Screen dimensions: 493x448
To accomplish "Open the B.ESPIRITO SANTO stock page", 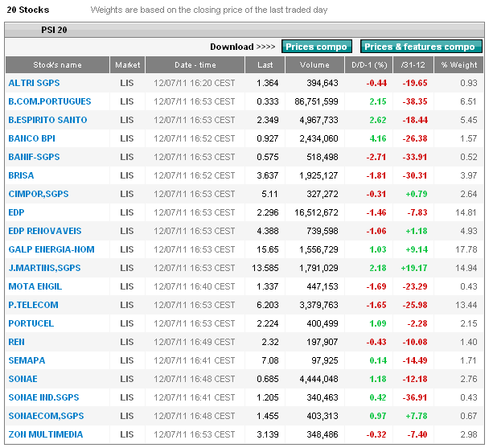I will click(x=47, y=120).
